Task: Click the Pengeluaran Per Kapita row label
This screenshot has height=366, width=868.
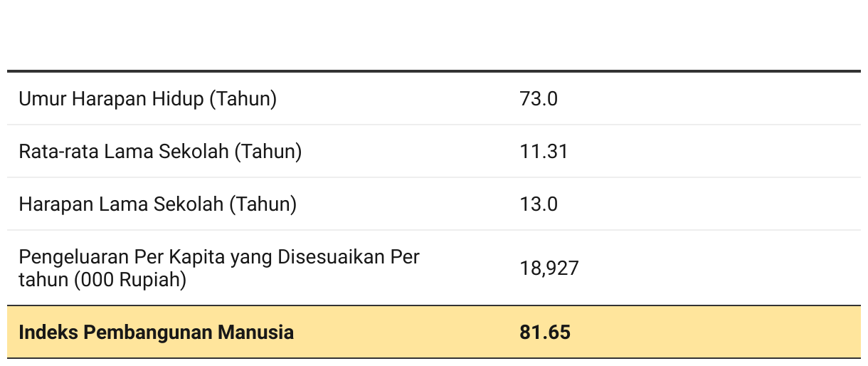Action: click(x=219, y=268)
